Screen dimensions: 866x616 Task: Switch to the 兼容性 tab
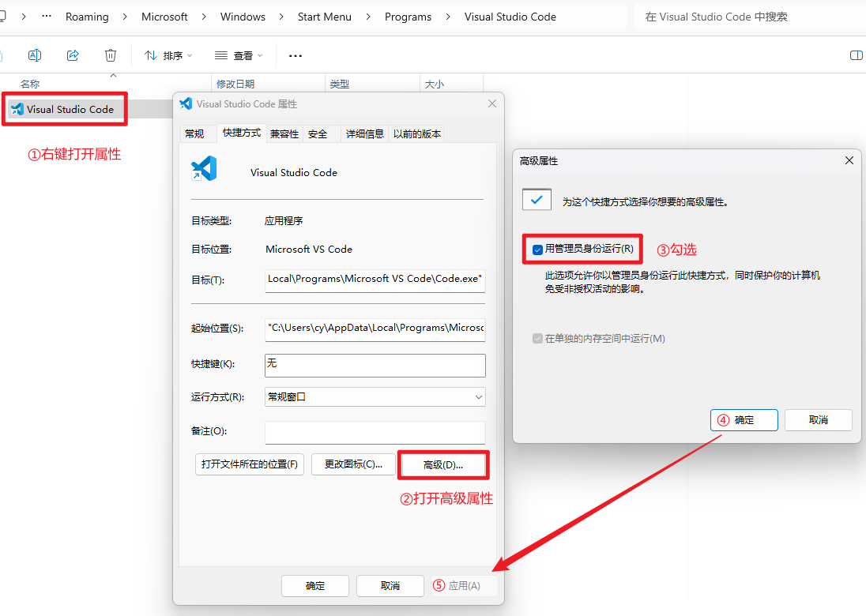coord(284,133)
